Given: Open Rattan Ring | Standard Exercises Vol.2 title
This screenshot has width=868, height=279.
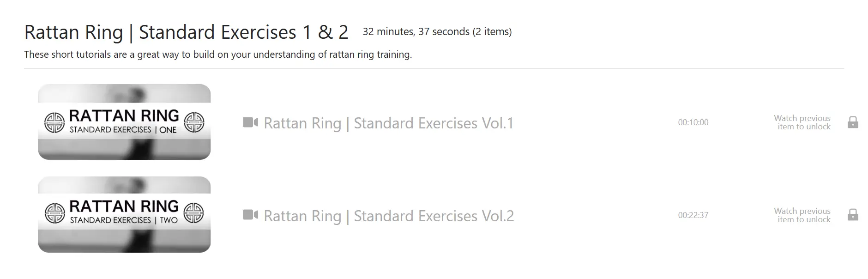Looking at the screenshot, I should click(x=389, y=216).
